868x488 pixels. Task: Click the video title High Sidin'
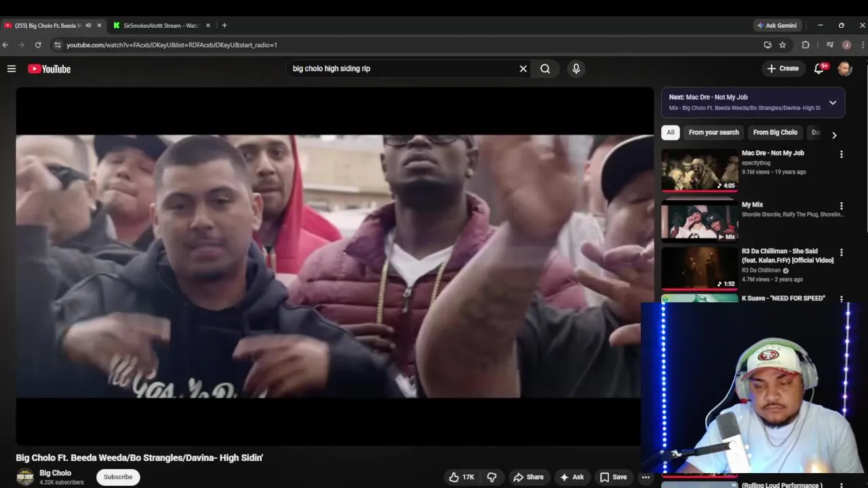pos(139,458)
